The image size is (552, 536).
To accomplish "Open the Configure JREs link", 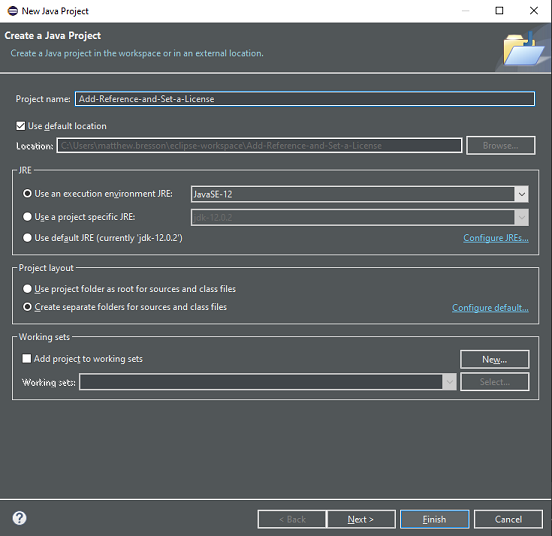I will coord(496,238).
